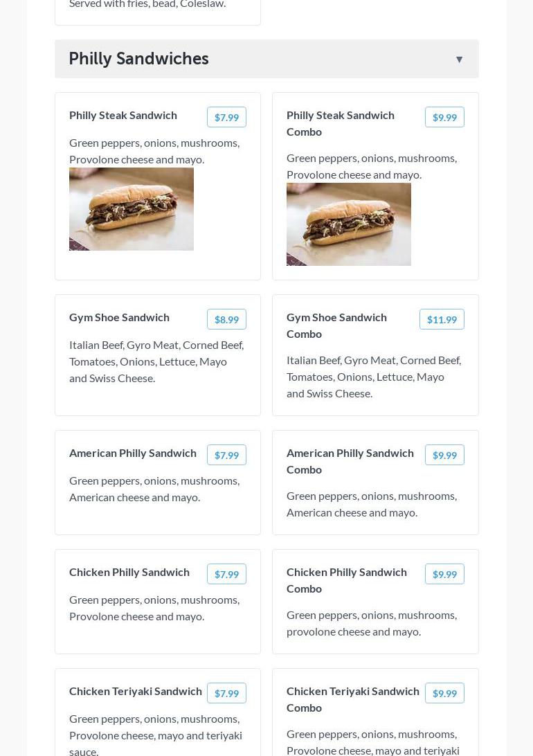The image size is (533, 756).
Task: Open the Chicken Philly Sandwich Combo title
Action: pos(346,579)
